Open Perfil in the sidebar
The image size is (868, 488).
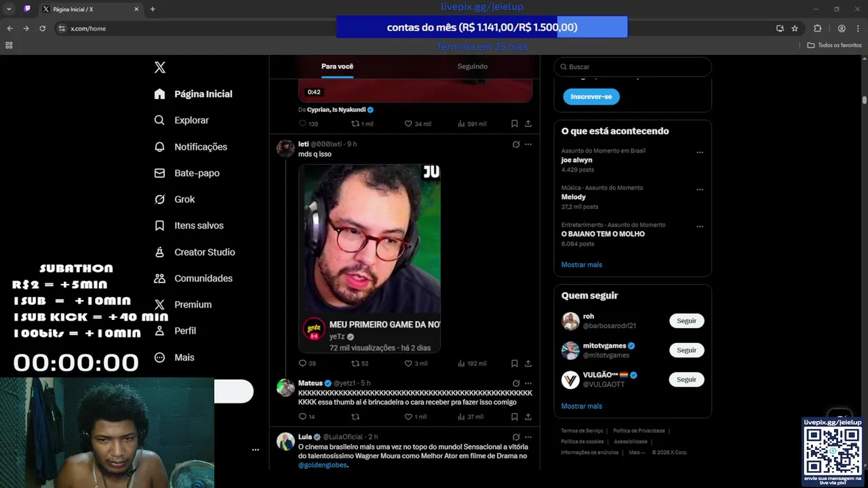coord(175,331)
